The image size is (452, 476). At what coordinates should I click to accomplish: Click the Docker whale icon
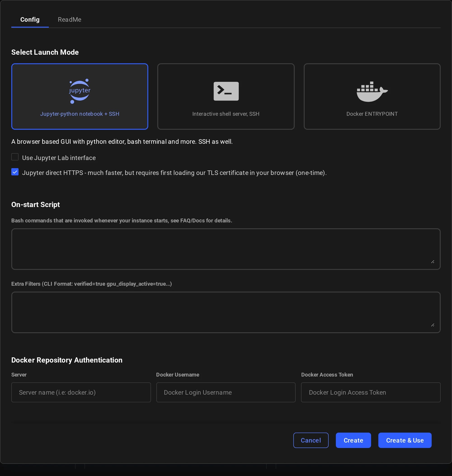tap(372, 92)
